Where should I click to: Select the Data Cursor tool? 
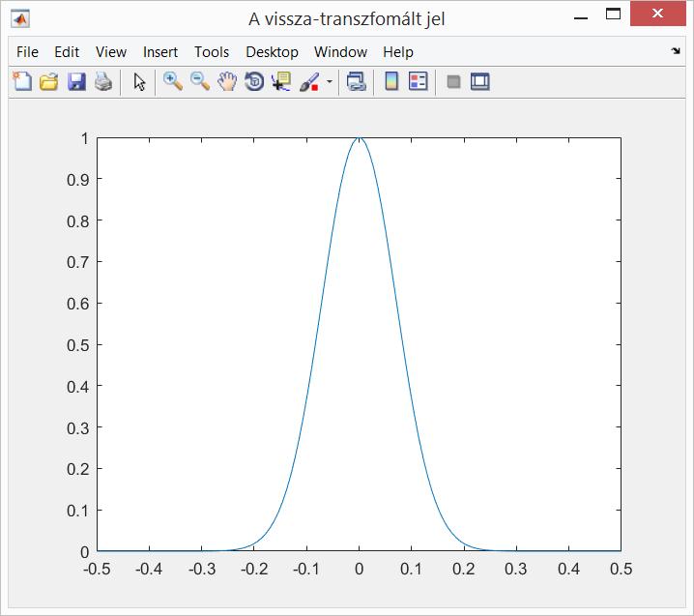pyautogui.click(x=281, y=82)
